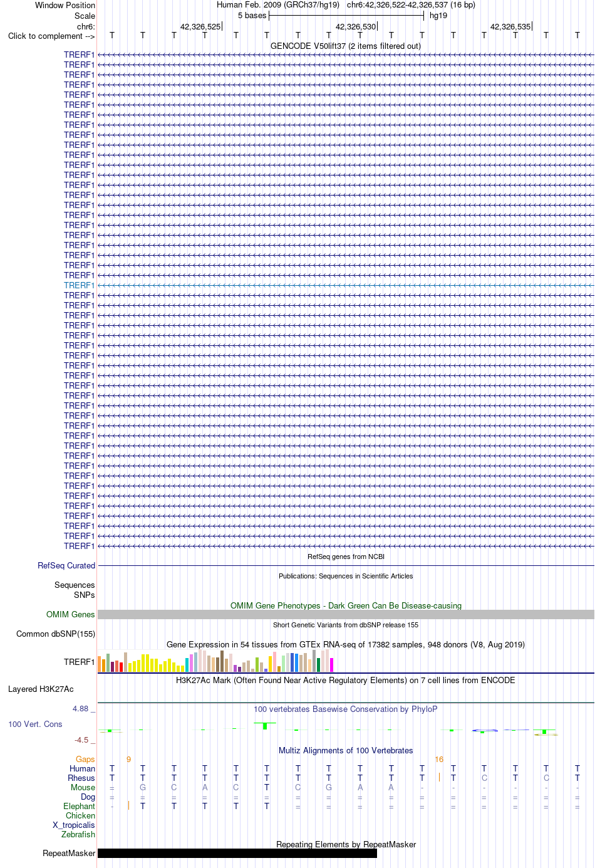595x868 pixels.
Task: Select the Chicken alignment row label
Action: click(81, 815)
